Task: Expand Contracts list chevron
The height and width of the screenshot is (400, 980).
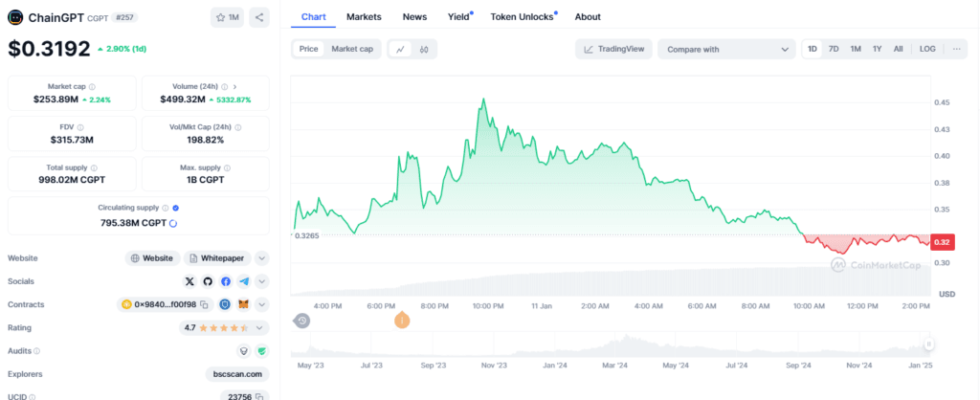Action: coord(262,304)
